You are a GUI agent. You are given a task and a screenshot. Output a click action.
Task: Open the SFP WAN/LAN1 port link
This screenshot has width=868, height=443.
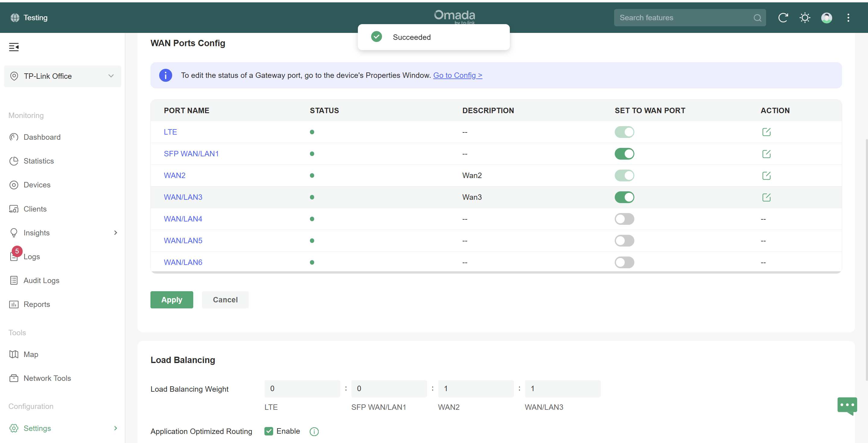tap(191, 154)
